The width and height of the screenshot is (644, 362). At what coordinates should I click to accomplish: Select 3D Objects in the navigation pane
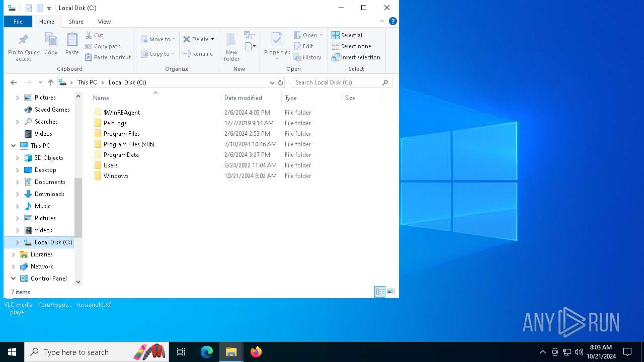pos(49,158)
